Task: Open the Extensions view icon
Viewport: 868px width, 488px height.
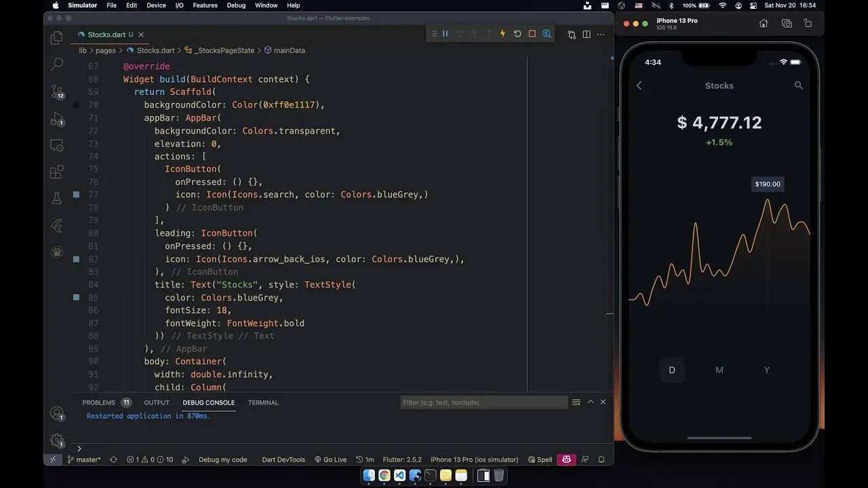Action: (57, 171)
